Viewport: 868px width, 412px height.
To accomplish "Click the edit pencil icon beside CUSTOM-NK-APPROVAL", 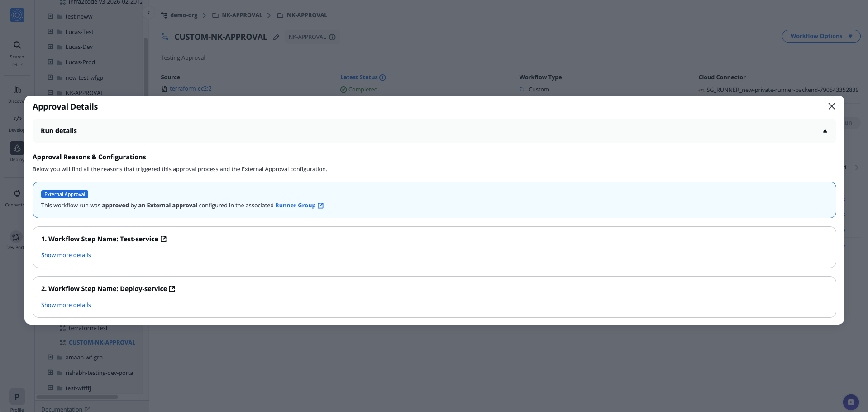I will point(276,37).
